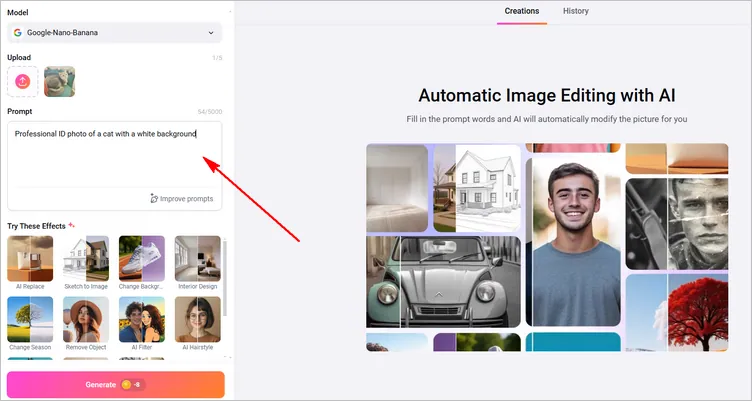Click the Try These Effects heading
The height and width of the screenshot is (401, 752).
coord(36,226)
